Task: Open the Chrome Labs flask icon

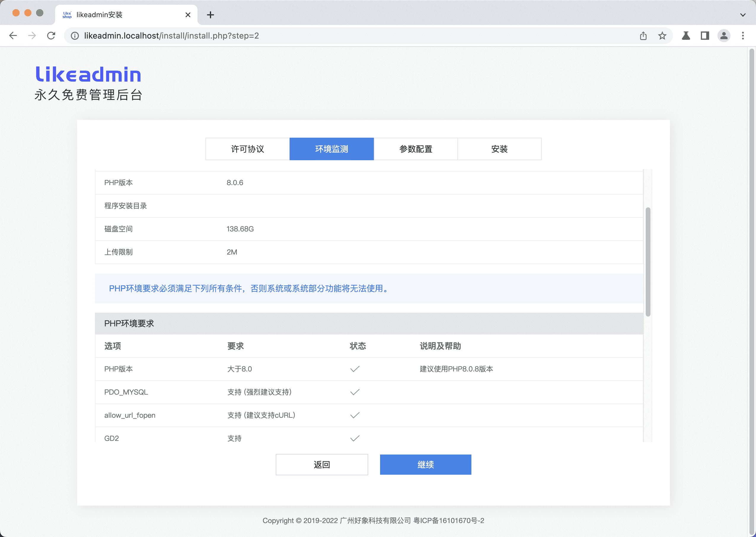Action: [686, 36]
